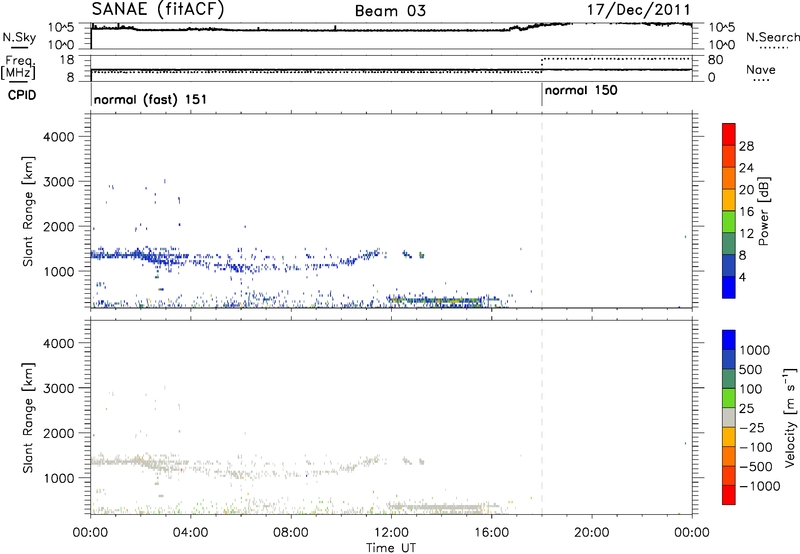The image size is (800, 554).
Task: Click the gray -25 to 25 velocity swatch
Action: (729, 417)
